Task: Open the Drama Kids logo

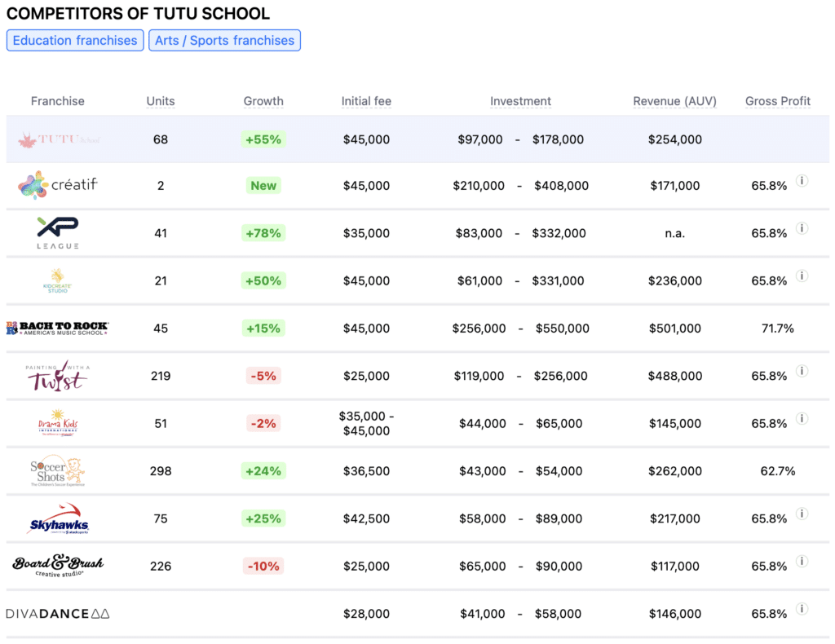Action: [58, 423]
